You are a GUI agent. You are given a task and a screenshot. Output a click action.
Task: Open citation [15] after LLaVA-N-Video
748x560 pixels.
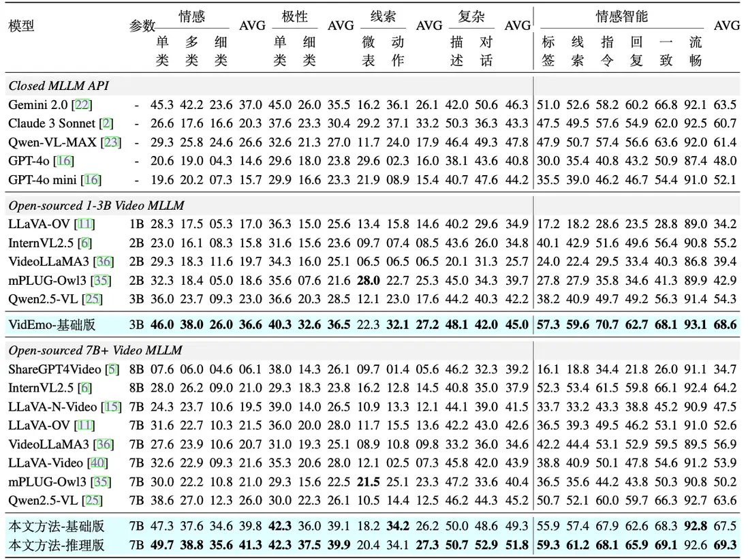pyautogui.click(x=111, y=407)
